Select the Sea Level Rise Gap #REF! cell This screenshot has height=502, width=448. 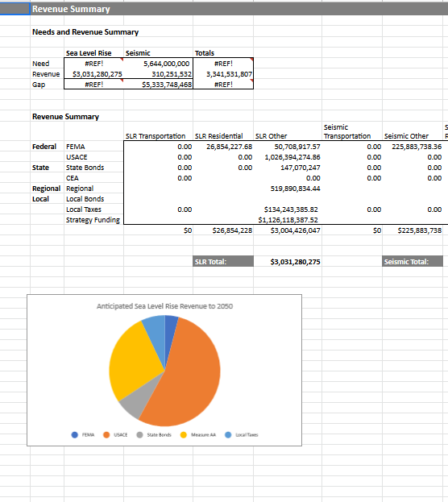click(x=93, y=85)
